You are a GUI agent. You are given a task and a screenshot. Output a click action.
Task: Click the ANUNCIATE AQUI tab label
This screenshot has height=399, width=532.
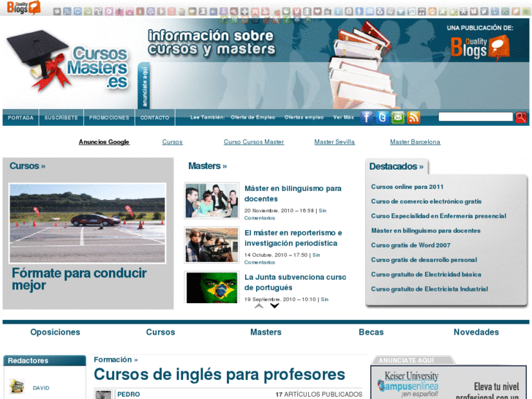coord(406,360)
